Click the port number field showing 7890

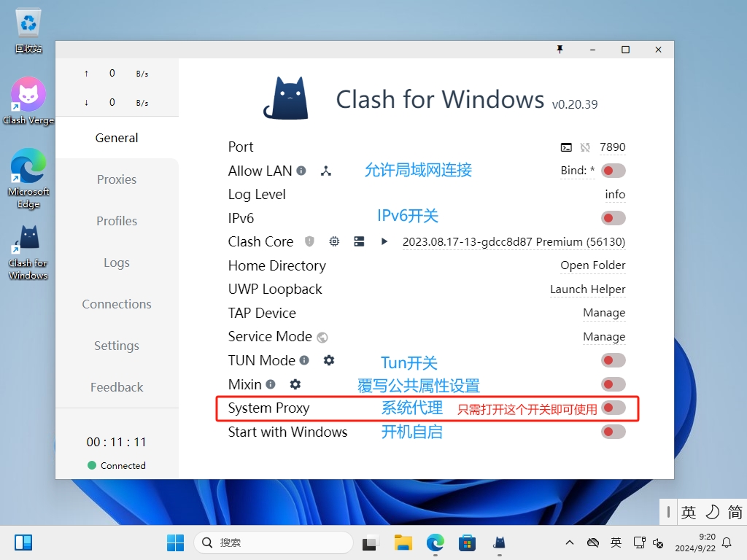pos(613,147)
